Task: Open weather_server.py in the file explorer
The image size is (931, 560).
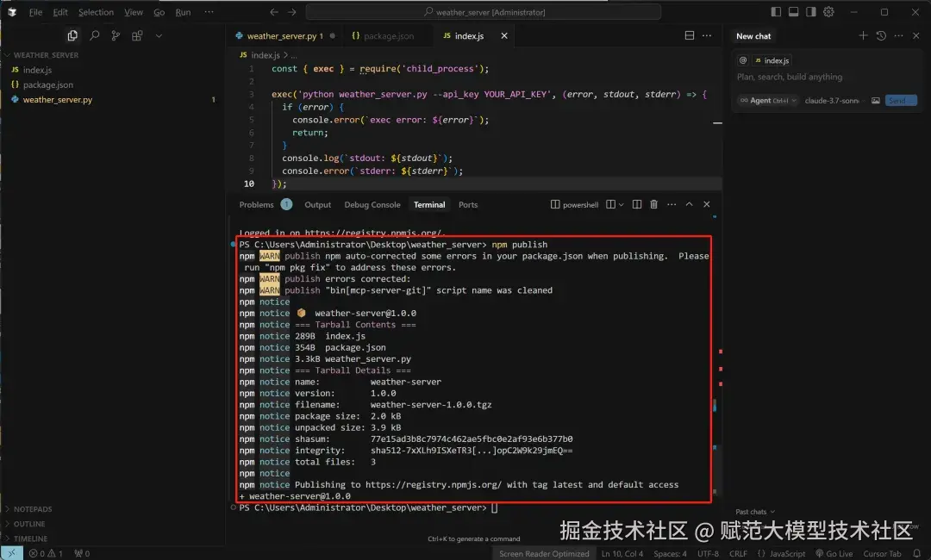Action: [58, 100]
